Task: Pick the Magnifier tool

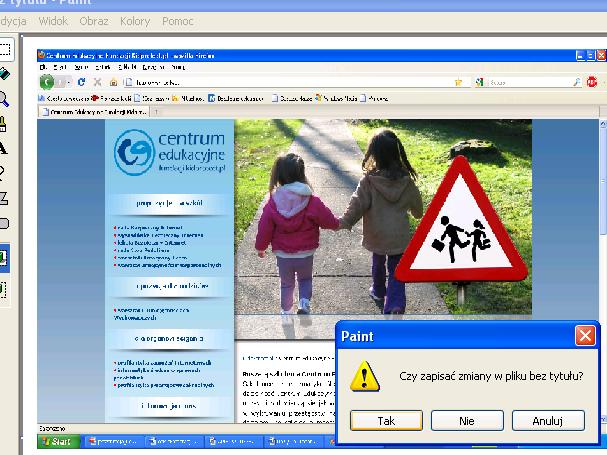Action: (4, 99)
